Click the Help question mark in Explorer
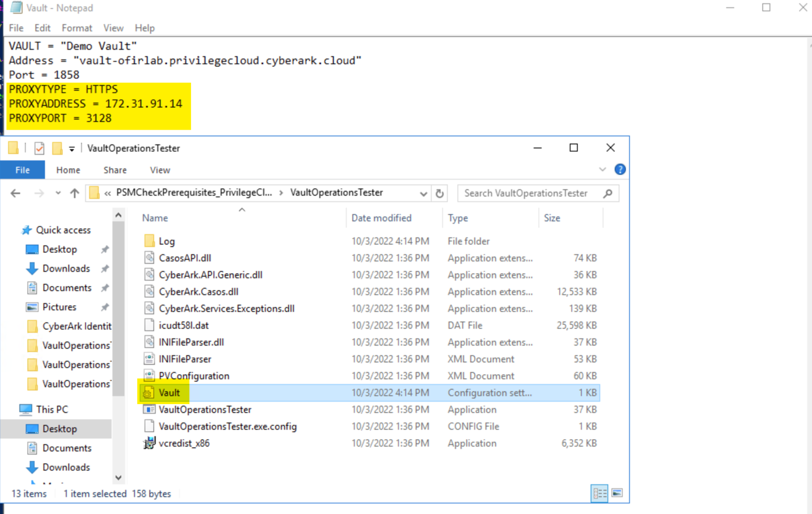This screenshot has width=812, height=514. [620, 169]
